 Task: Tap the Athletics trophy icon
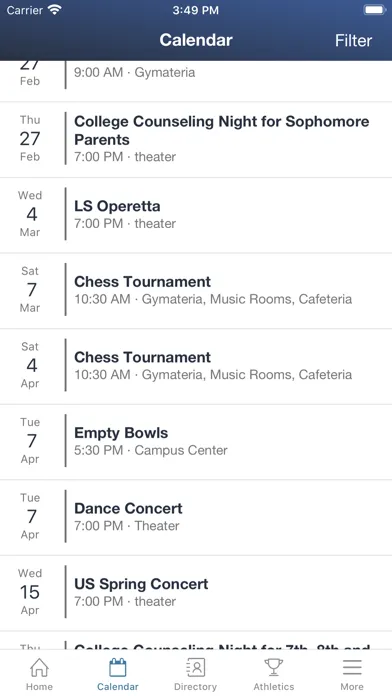point(274,667)
